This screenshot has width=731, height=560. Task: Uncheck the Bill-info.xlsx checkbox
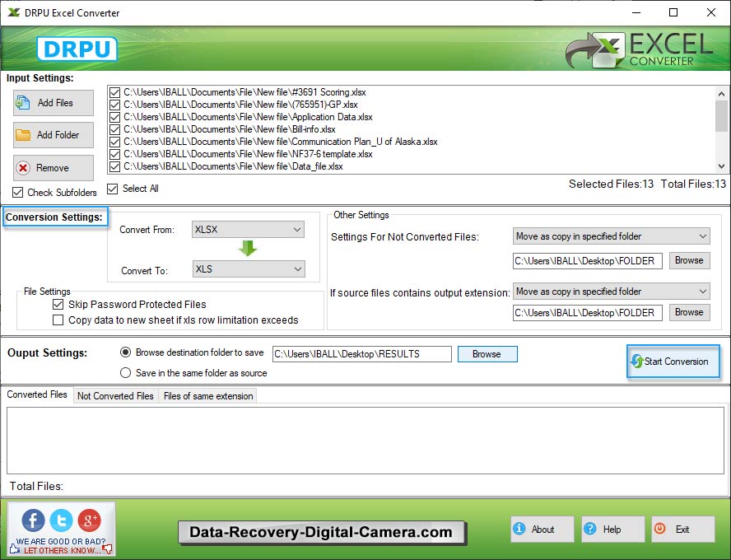(x=114, y=129)
